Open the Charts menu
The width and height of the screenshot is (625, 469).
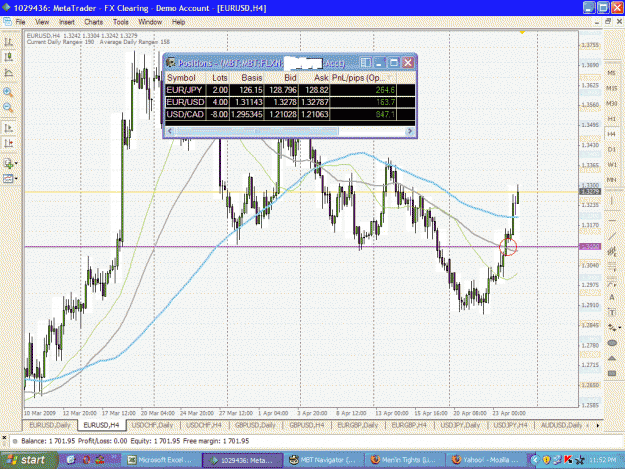[x=93, y=22]
